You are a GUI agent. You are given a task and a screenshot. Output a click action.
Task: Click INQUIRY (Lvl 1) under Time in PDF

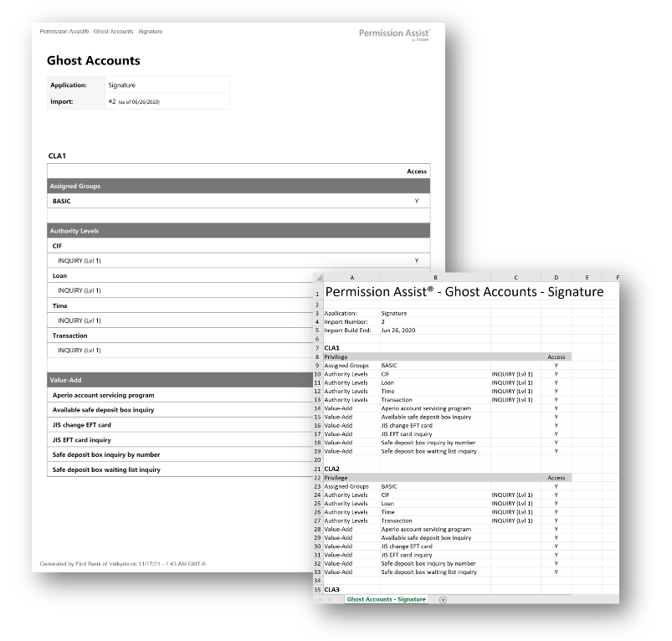click(80, 320)
